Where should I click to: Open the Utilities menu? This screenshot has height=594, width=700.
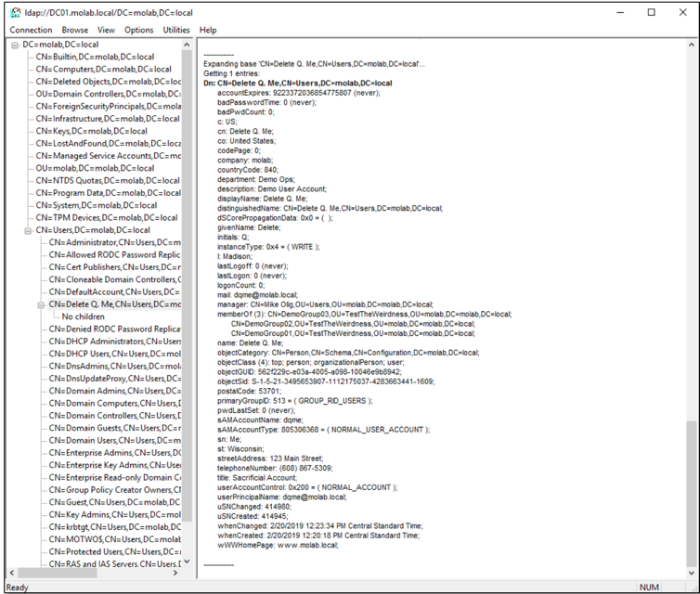pos(176,30)
